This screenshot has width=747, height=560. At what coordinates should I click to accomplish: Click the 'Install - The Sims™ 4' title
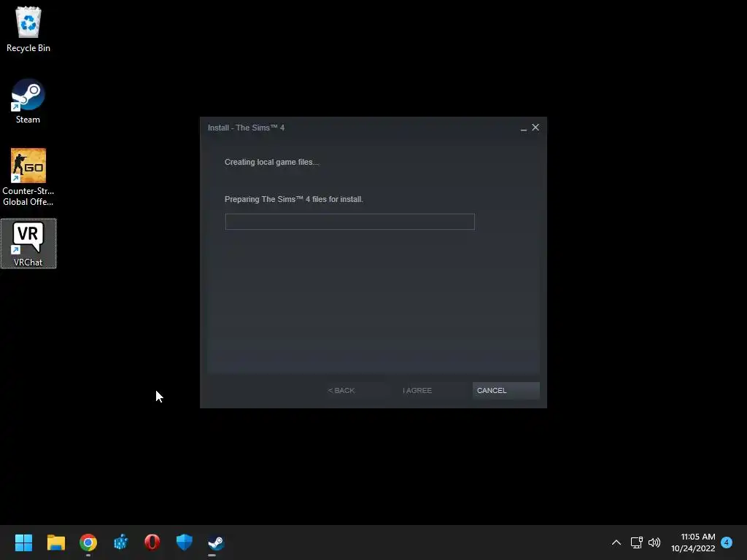246,128
